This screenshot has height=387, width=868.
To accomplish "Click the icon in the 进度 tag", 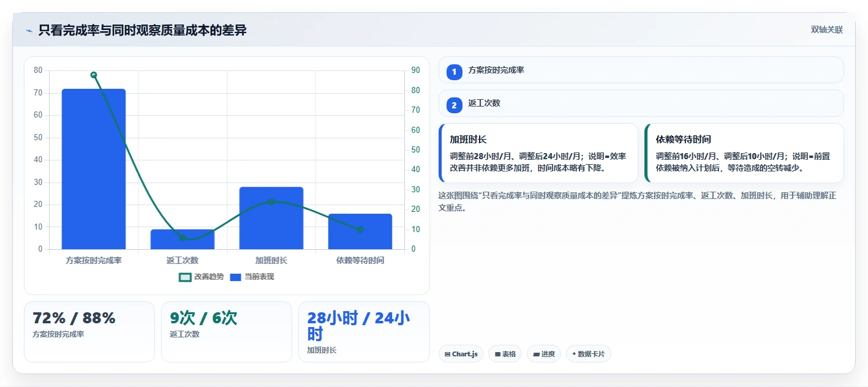I will (536, 354).
